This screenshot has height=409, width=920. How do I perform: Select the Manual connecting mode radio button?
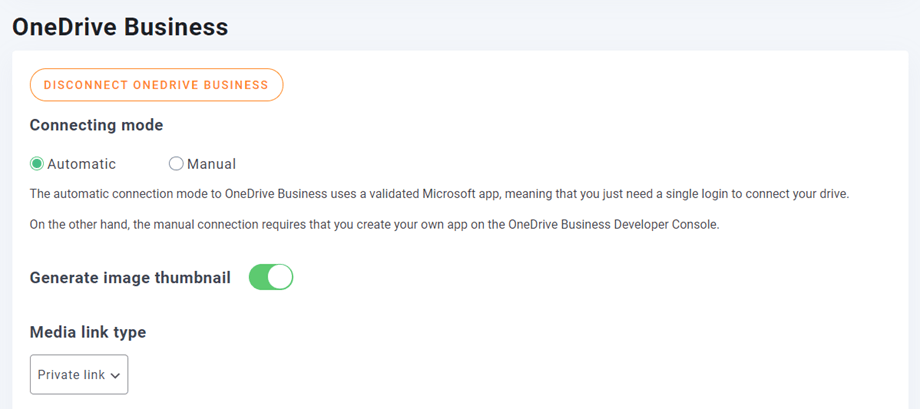click(176, 164)
